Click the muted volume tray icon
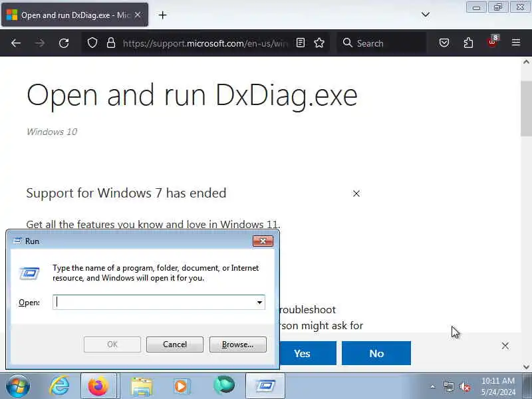This screenshot has width=532, height=399. coord(465,386)
